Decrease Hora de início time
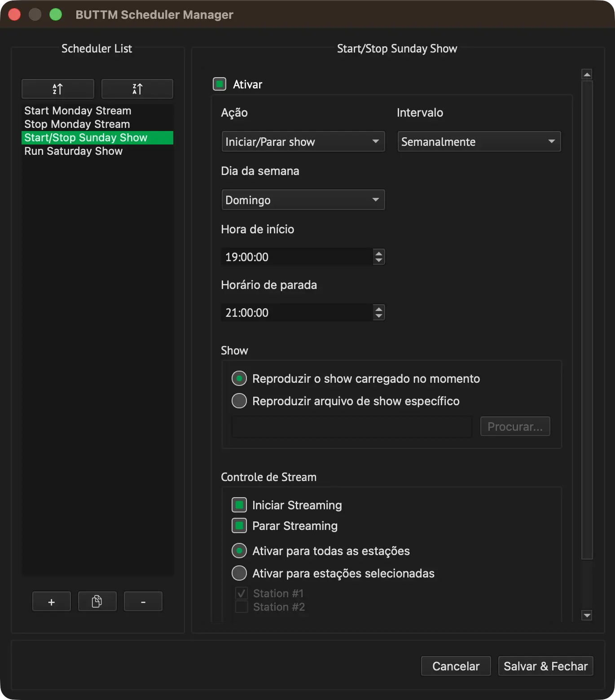The height and width of the screenshot is (700, 615). click(379, 261)
